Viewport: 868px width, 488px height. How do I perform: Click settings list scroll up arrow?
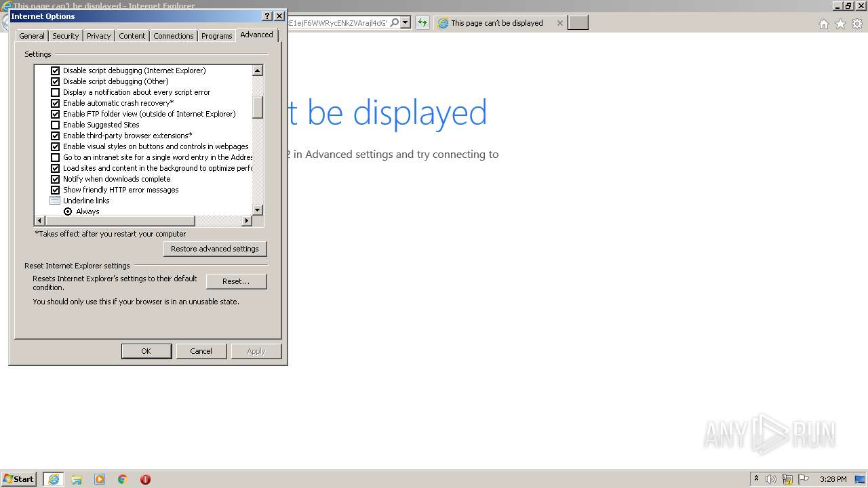pyautogui.click(x=258, y=70)
